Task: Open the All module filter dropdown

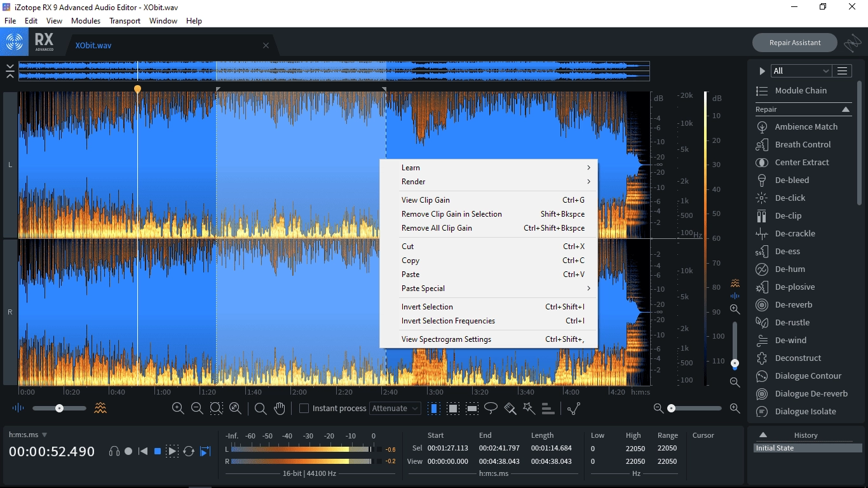Action: (x=801, y=71)
